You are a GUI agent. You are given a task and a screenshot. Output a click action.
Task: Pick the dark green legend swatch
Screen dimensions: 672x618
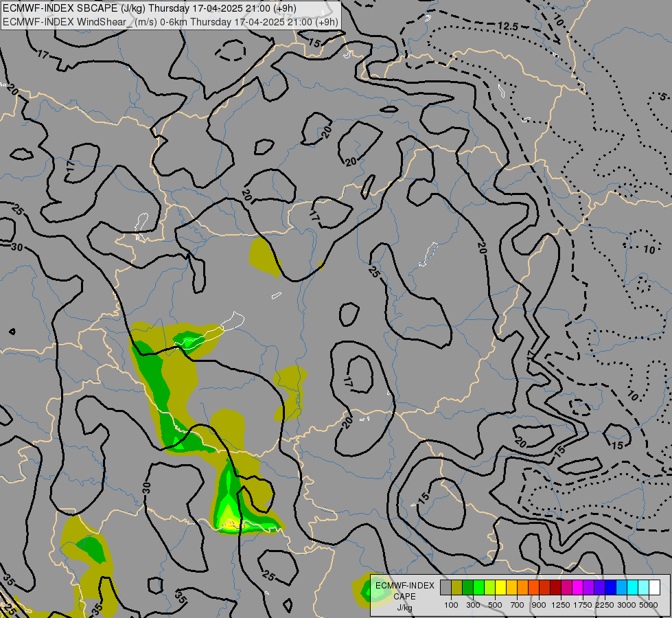[468, 588]
